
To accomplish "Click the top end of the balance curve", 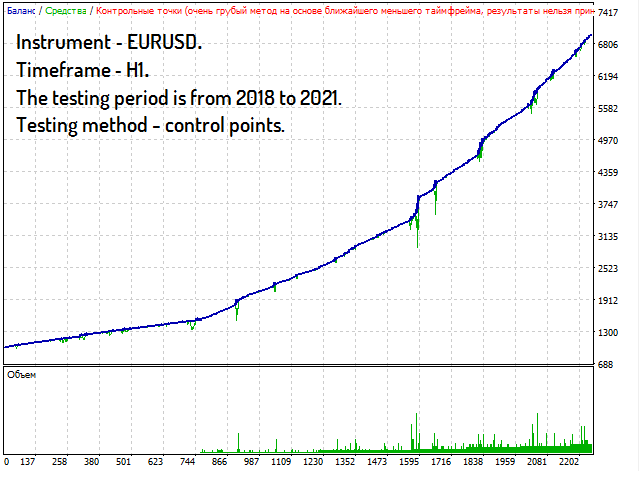I will 591,37.
